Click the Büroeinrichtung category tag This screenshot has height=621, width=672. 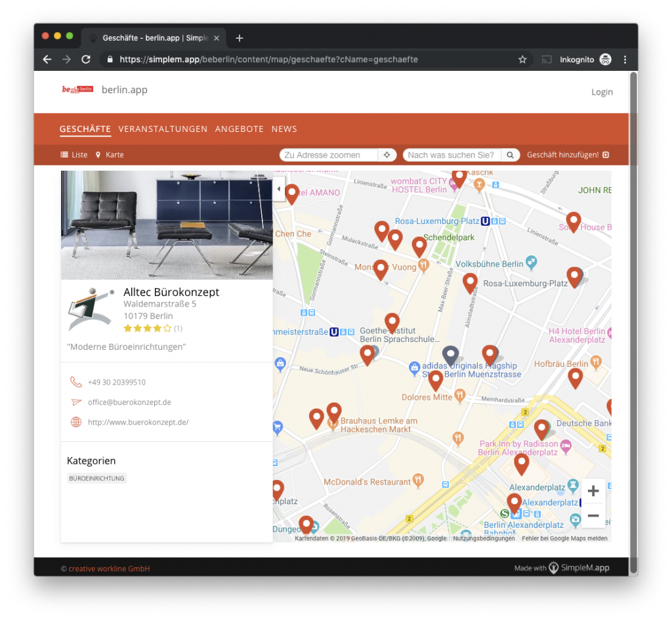click(x=97, y=479)
